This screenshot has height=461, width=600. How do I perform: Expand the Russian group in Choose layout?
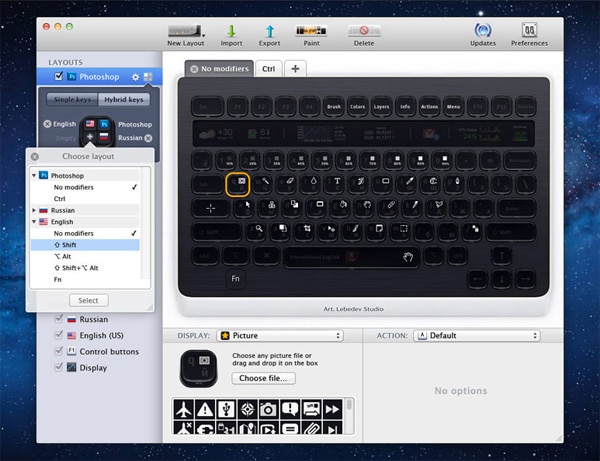[x=36, y=210]
